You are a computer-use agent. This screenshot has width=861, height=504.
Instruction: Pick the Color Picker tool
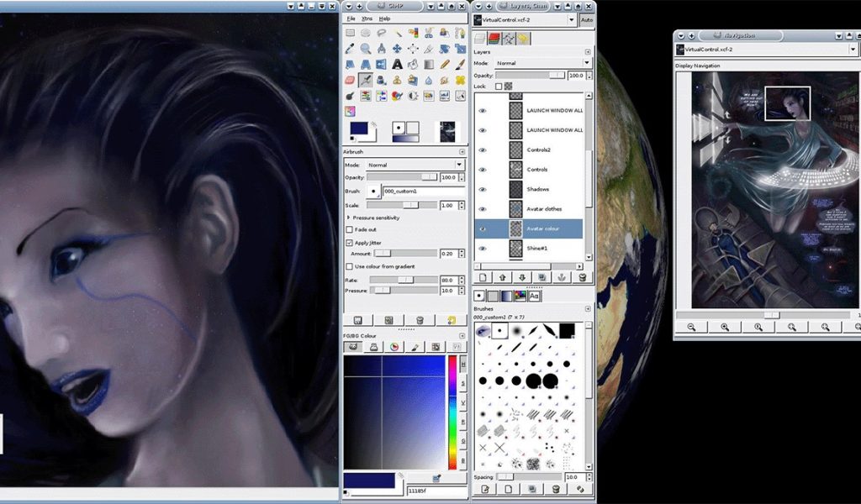[x=350, y=48]
